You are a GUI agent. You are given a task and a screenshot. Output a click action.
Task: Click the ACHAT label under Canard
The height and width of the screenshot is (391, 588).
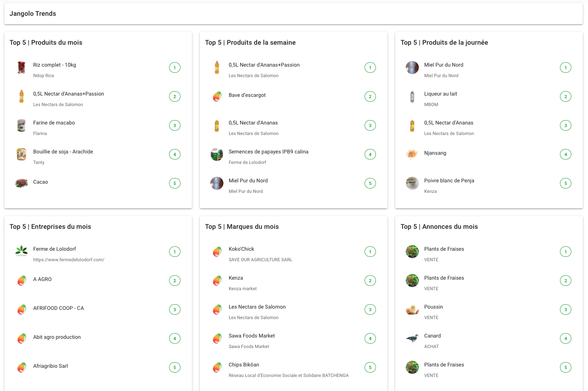[432, 347]
